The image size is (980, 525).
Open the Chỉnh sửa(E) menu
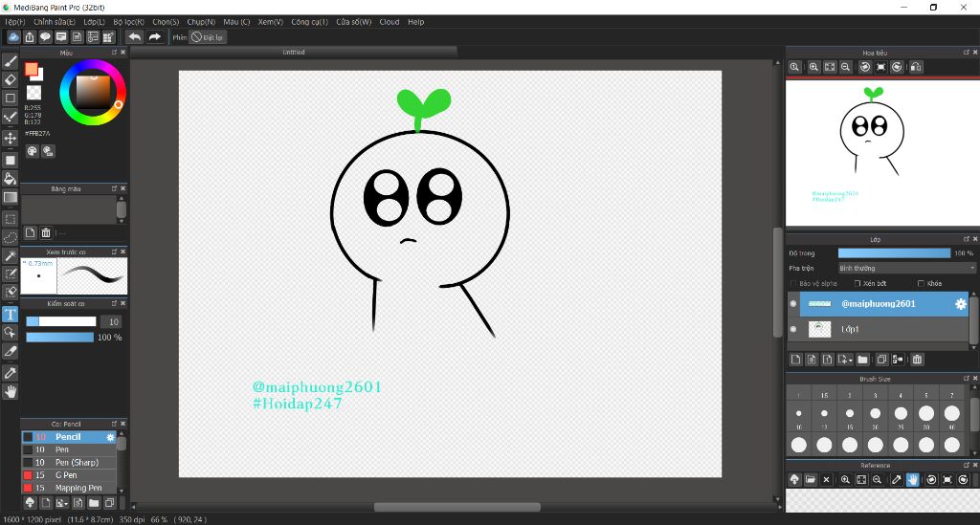(55, 22)
